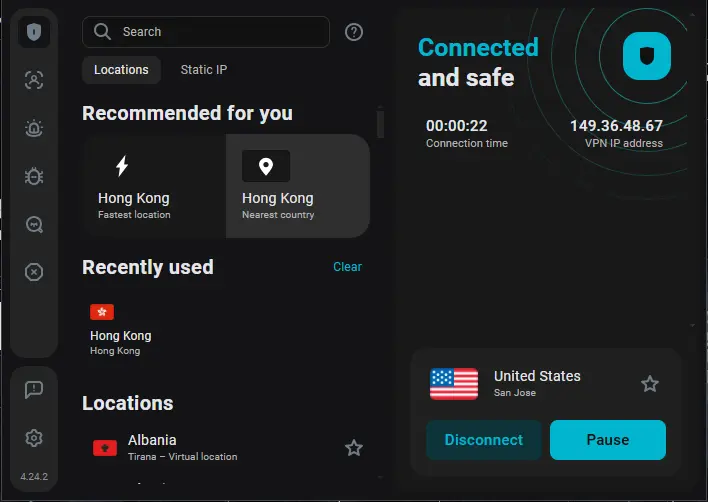The height and width of the screenshot is (502, 708).
Task: Click the Connected and safe status text
Action: point(478,62)
